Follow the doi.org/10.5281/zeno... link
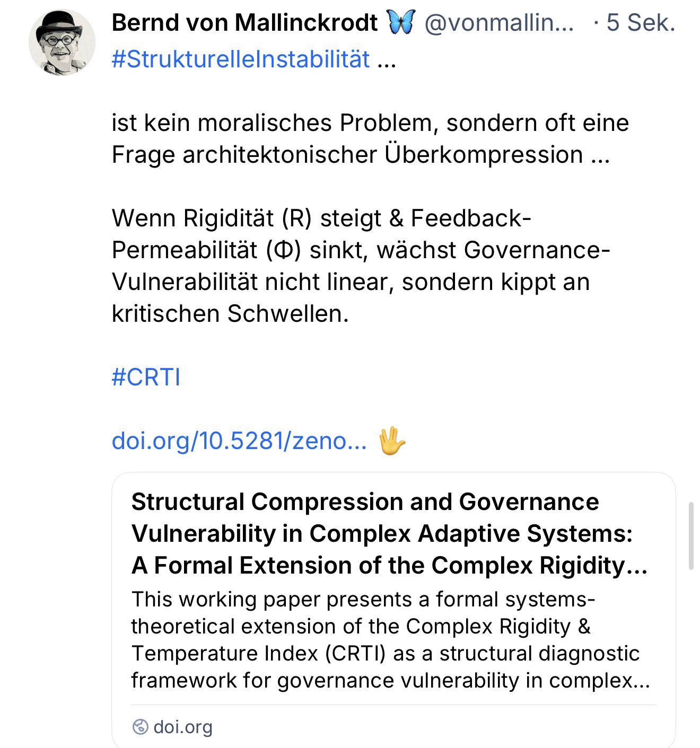 [x=239, y=441]
